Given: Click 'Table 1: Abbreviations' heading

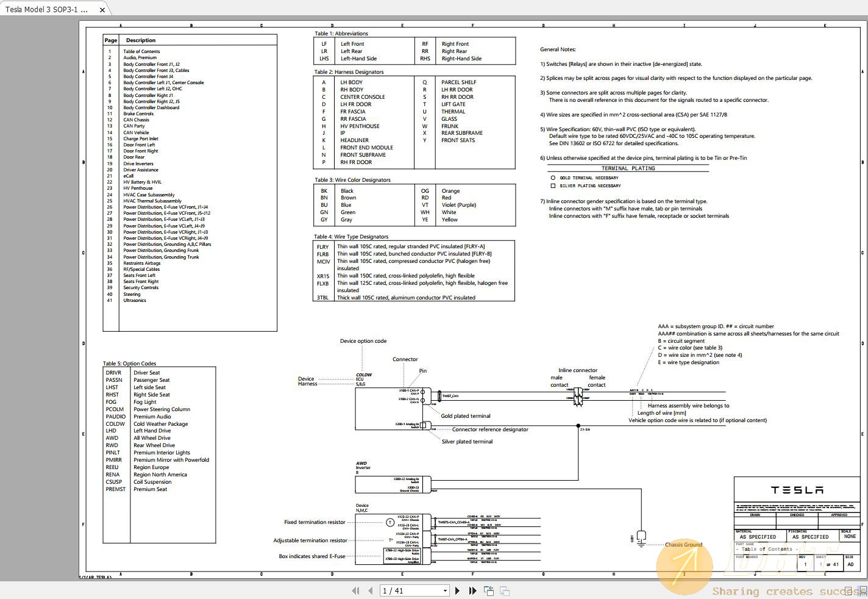Looking at the screenshot, I should click(x=341, y=34).
